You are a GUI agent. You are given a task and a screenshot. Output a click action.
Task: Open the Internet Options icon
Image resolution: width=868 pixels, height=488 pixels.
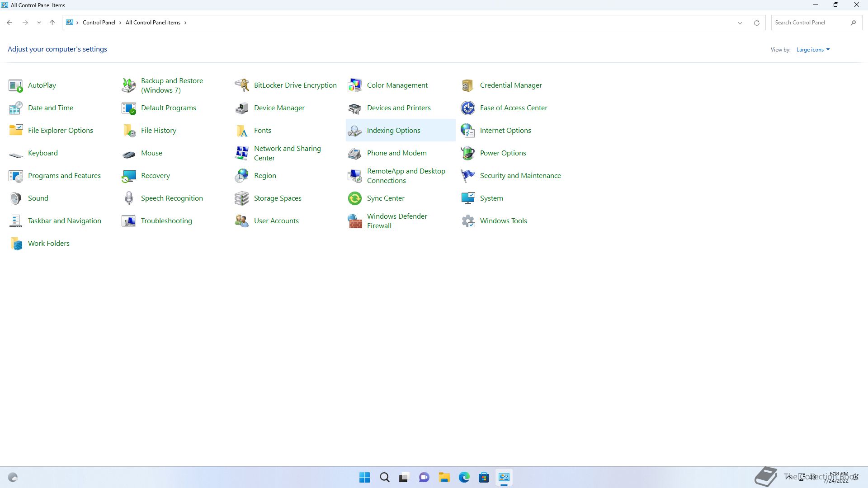pos(468,131)
